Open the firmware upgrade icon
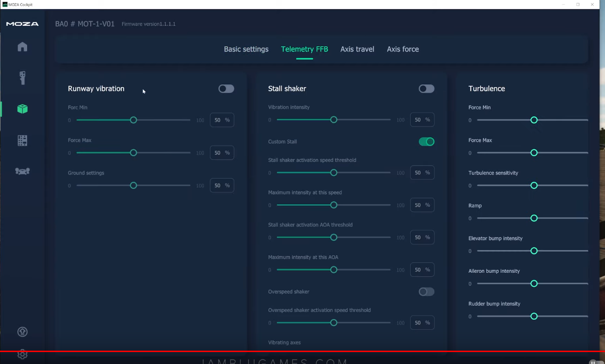The width and height of the screenshot is (605, 364). [22, 332]
